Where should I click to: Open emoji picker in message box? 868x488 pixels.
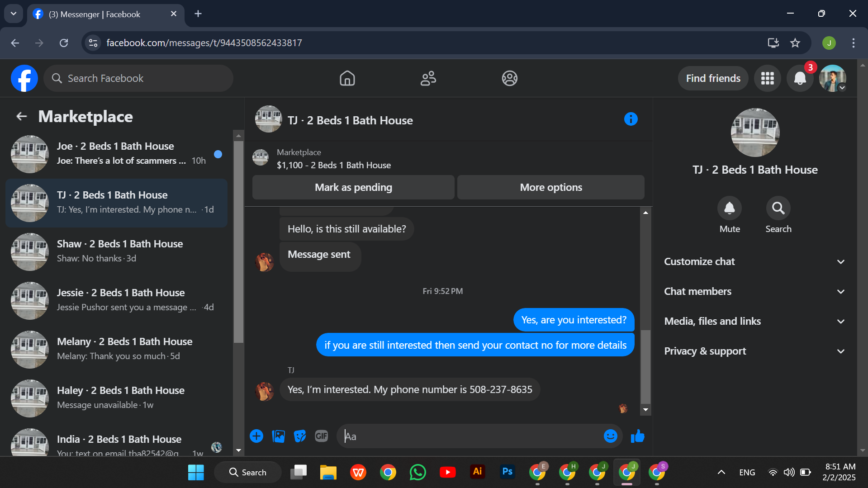coord(610,436)
